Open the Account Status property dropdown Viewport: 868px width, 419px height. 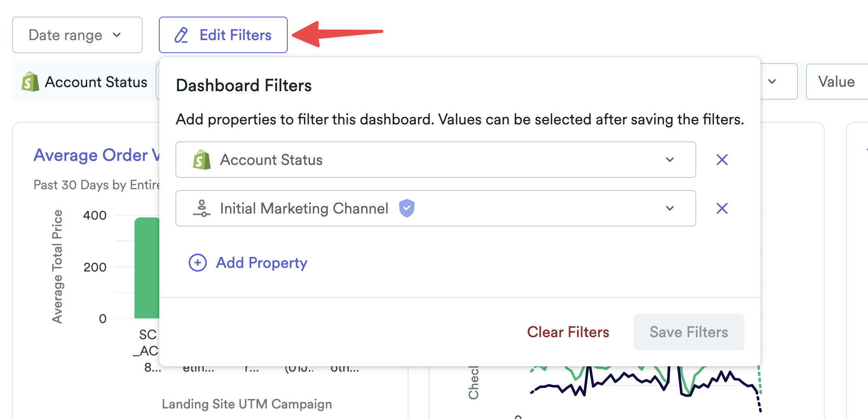click(670, 160)
